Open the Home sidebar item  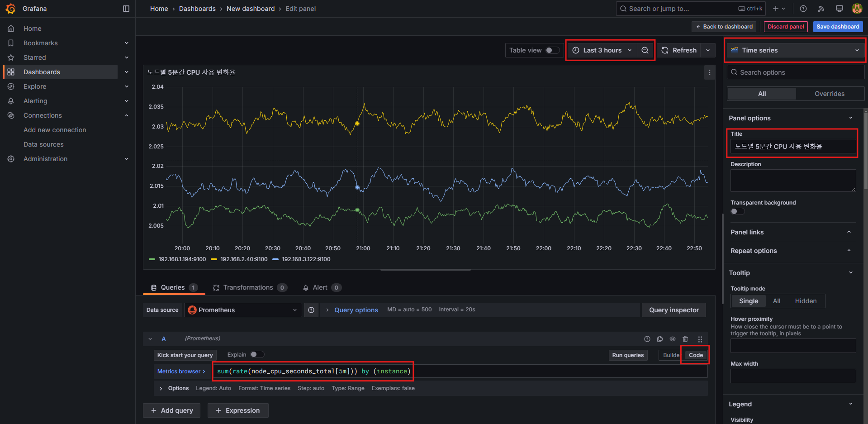click(33, 29)
